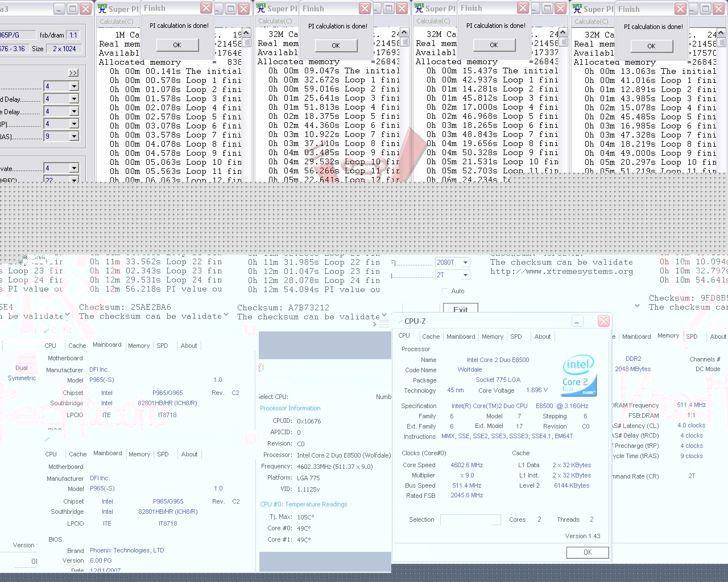Minimize the front CPU-Z window
Screen dimensions: 728x582
click(x=577, y=321)
